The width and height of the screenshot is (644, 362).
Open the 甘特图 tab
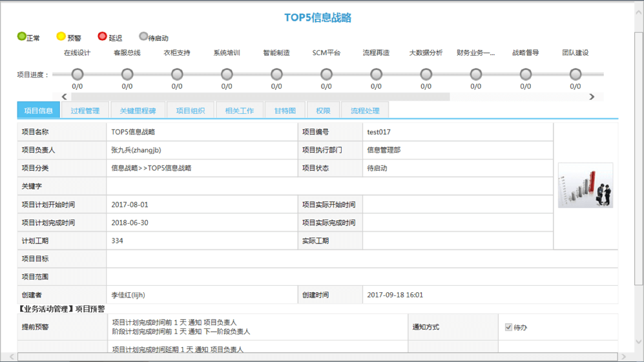[285, 111]
